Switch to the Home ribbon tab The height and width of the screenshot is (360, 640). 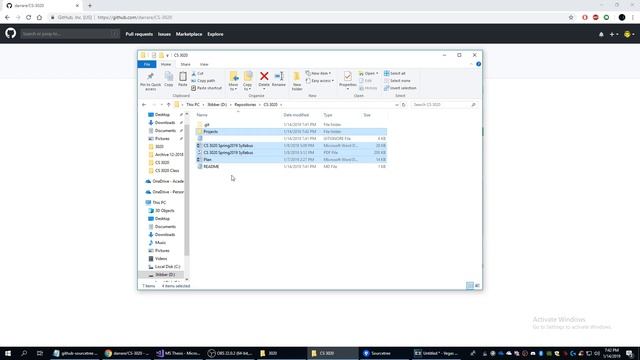point(166,64)
